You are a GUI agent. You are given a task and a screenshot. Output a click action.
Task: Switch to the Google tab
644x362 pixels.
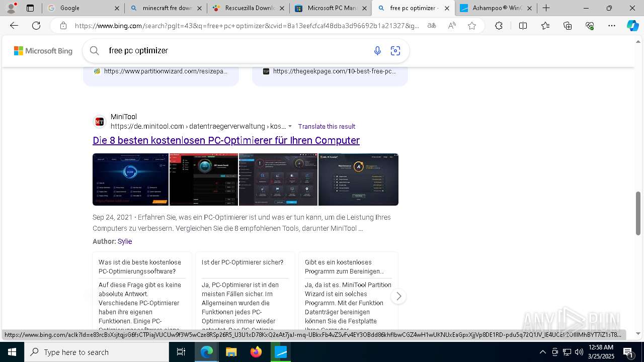83,8
